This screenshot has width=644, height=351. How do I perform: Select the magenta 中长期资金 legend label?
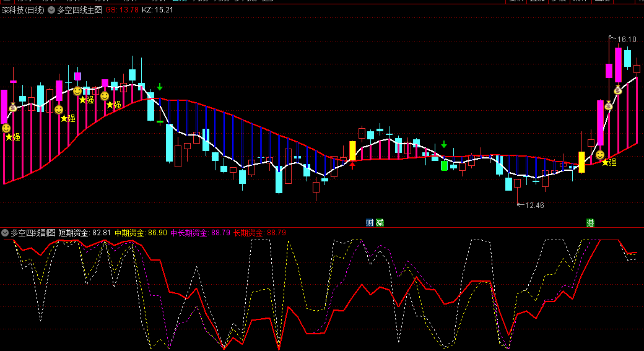coord(189,233)
